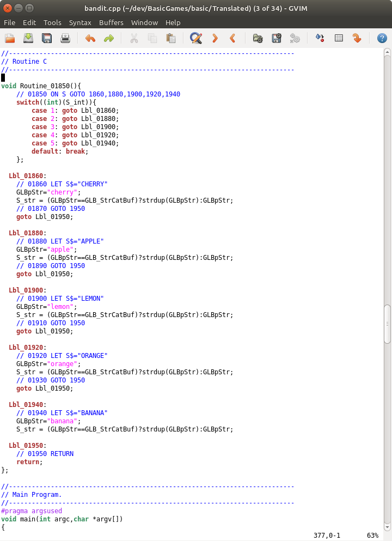Save current session icon
Image resolution: width=392 pixels, height=541 pixels.
pyautogui.click(x=277, y=38)
